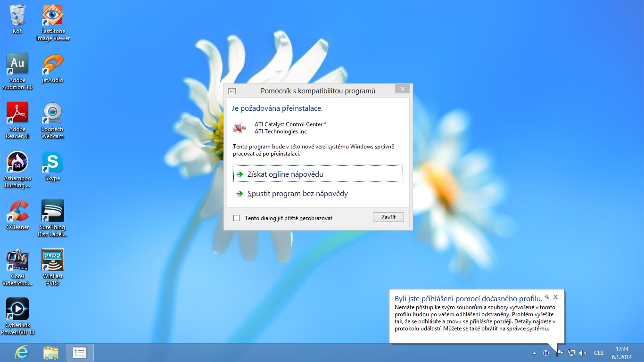Click the compatibility assistant taskbar button

80,353
